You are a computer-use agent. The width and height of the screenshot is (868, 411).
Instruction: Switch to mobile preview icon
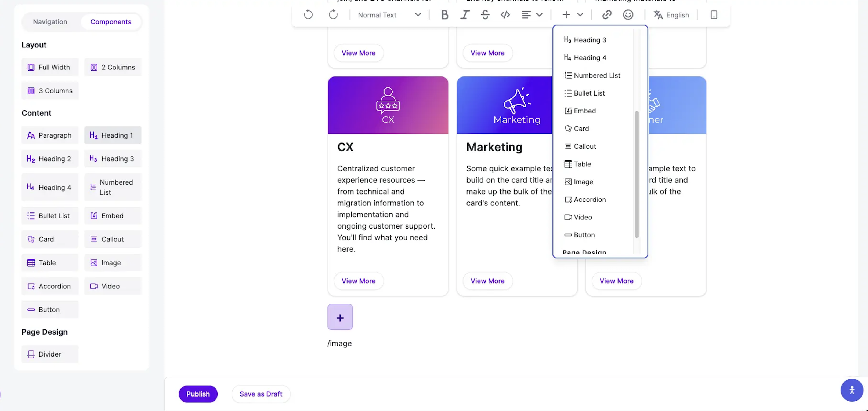point(714,15)
